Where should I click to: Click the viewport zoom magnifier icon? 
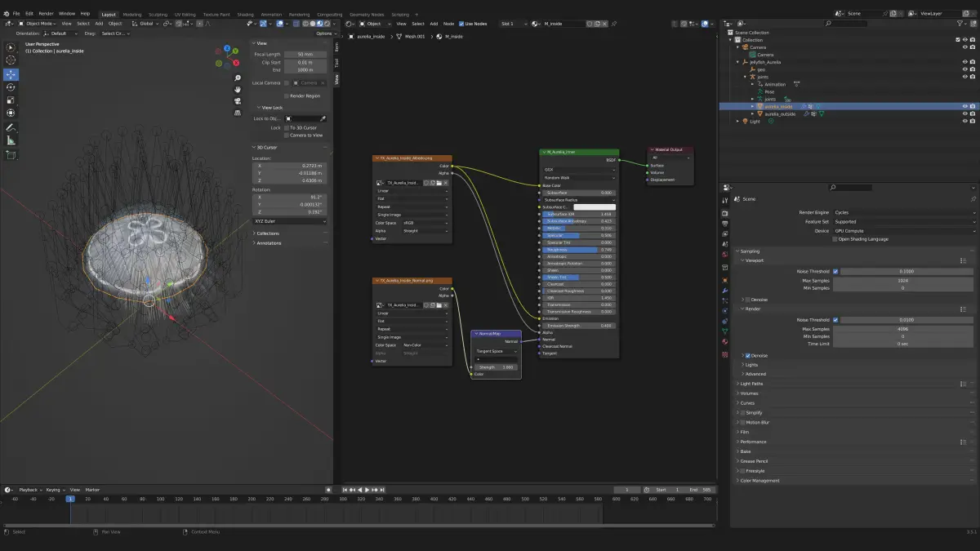238,78
